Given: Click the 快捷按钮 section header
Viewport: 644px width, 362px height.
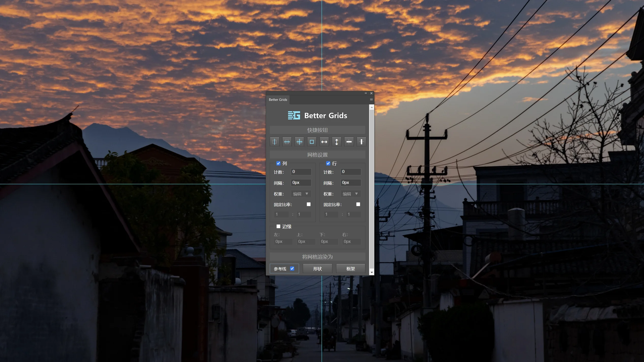Looking at the screenshot, I should [x=317, y=130].
